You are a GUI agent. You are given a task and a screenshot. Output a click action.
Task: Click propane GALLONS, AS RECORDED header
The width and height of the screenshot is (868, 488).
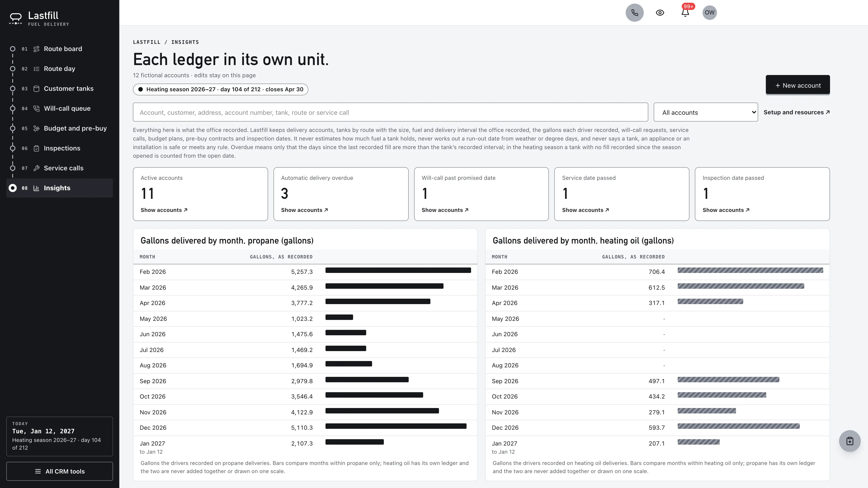tap(281, 257)
